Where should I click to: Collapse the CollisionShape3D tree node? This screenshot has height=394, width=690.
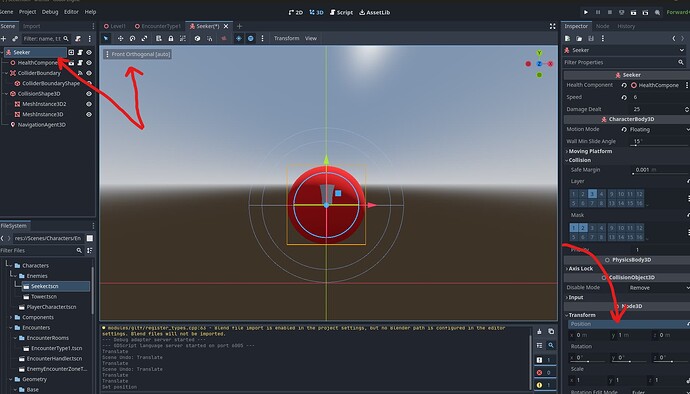click(6, 93)
